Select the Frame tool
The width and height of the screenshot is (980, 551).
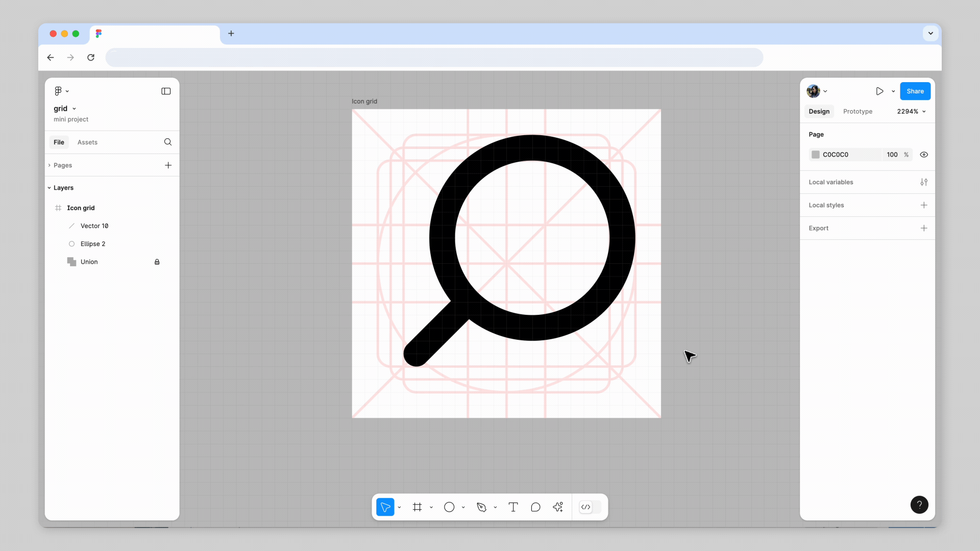point(418,507)
